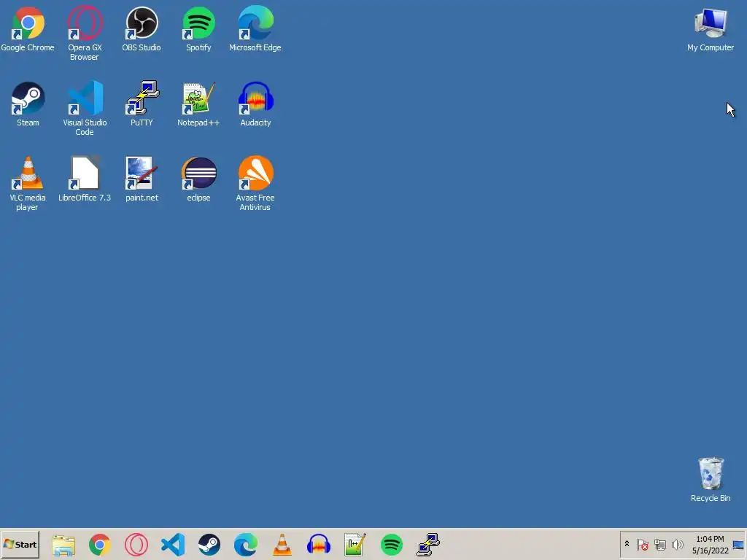Launch Notepad++ from the taskbar
The height and width of the screenshot is (560, 747).
(x=355, y=545)
